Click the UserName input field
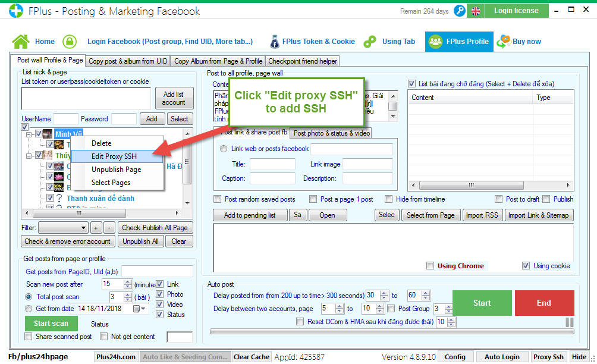Viewport: 597px width, 364px height. [65, 119]
